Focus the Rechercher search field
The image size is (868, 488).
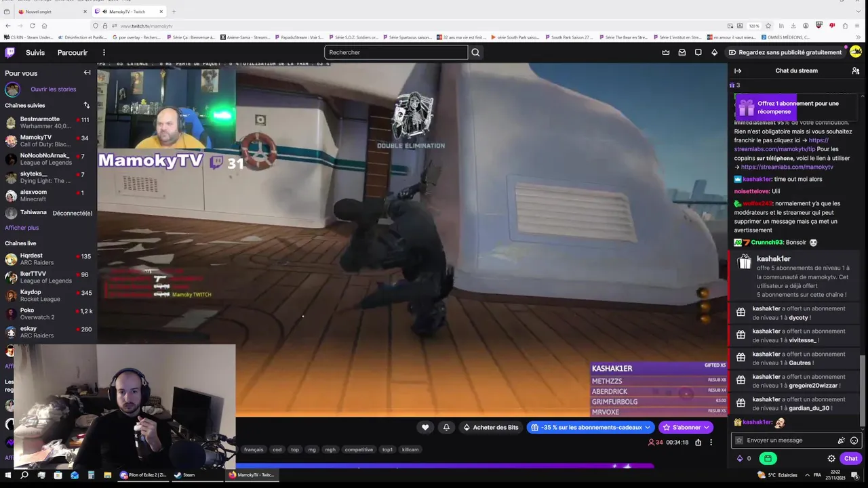click(396, 52)
